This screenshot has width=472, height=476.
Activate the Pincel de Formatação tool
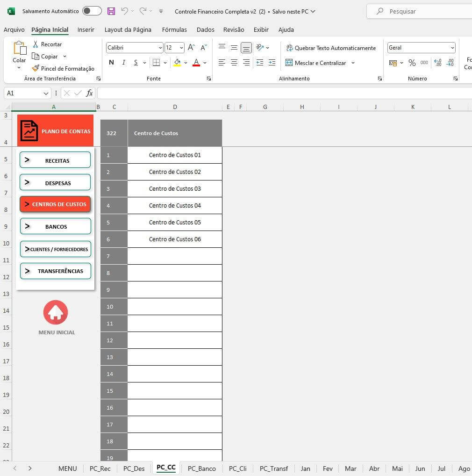(x=36, y=68)
